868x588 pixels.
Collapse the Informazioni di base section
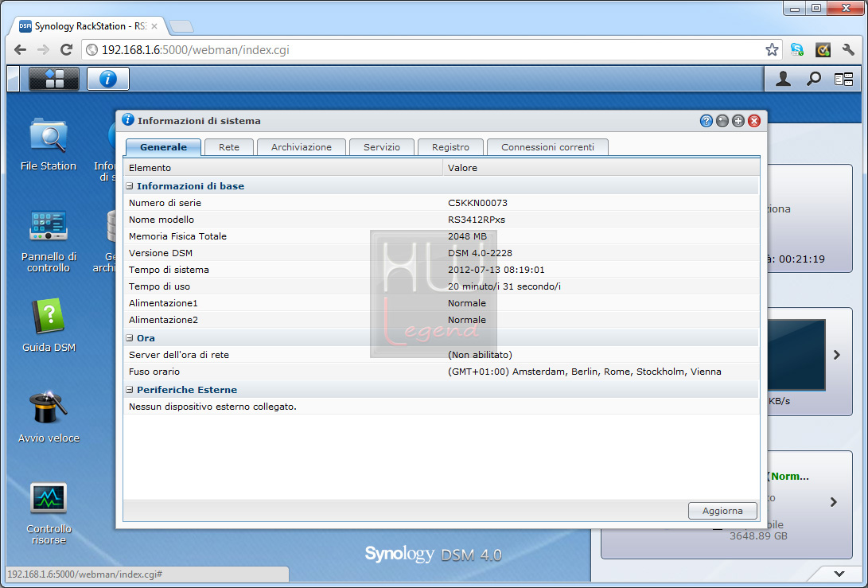(130, 186)
